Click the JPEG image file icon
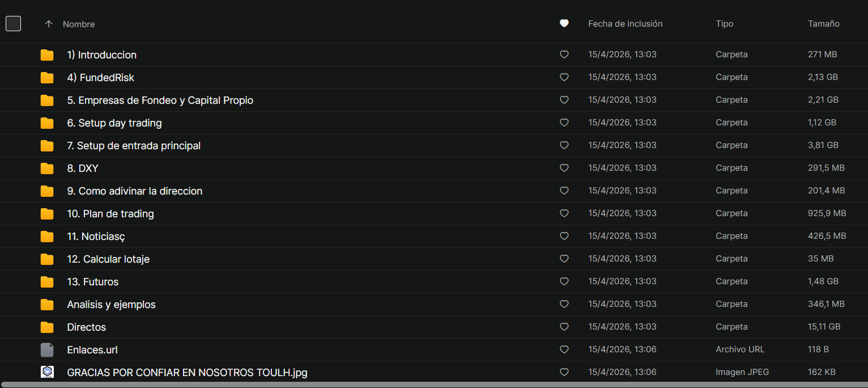 point(47,372)
